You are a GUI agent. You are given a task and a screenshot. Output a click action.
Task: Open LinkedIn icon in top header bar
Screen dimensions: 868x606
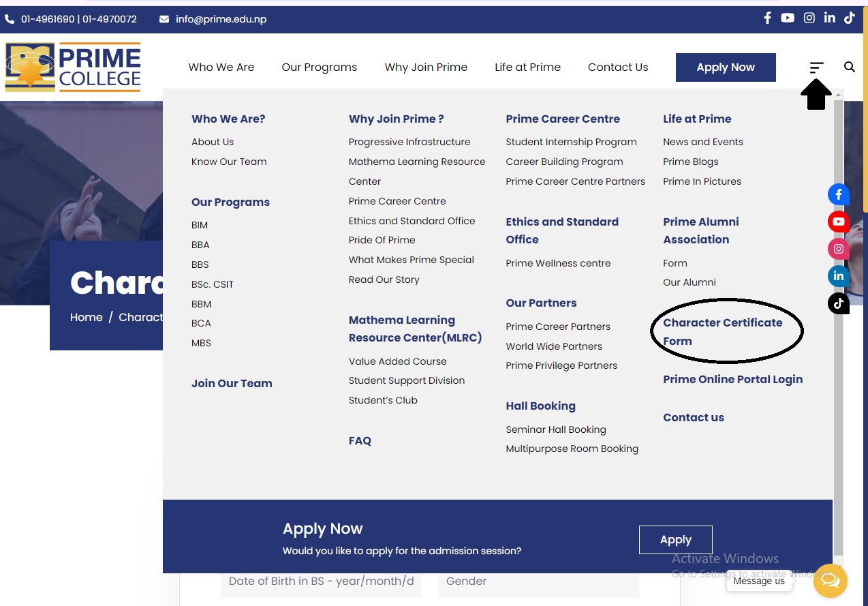(x=829, y=18)
